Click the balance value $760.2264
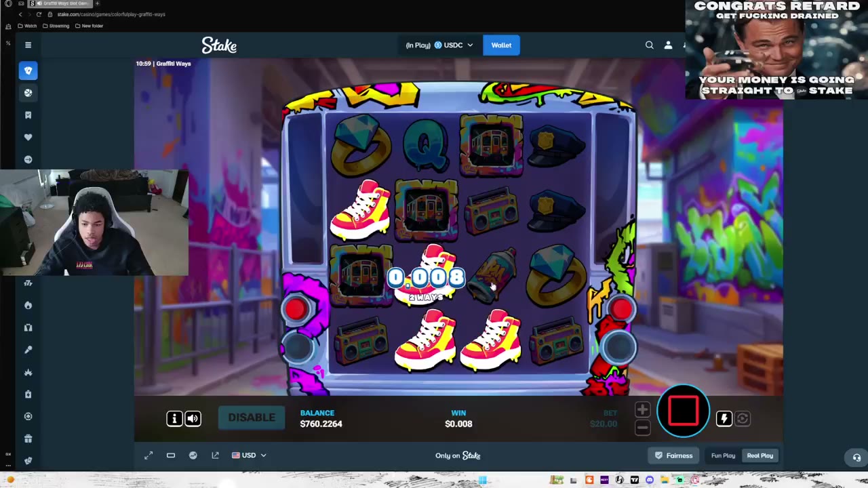 coord(321,424)
